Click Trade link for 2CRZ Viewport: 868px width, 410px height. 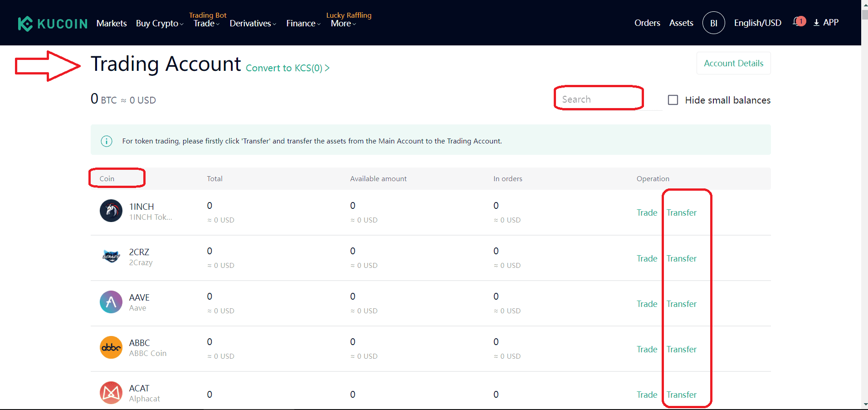(647, 258)
